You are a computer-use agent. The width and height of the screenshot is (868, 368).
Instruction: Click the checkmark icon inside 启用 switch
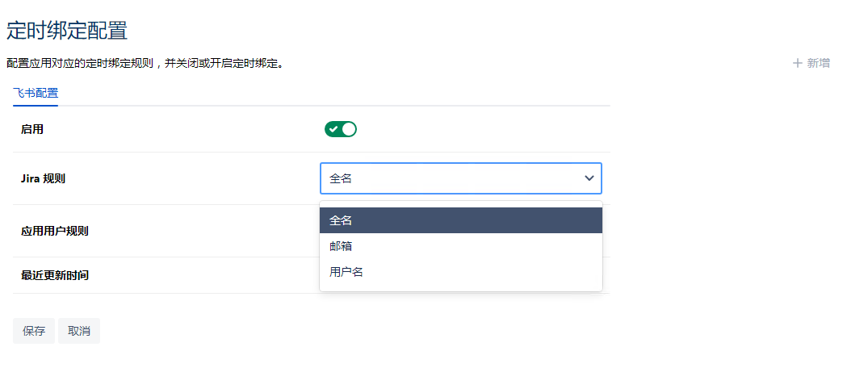[x=333, y=129]
